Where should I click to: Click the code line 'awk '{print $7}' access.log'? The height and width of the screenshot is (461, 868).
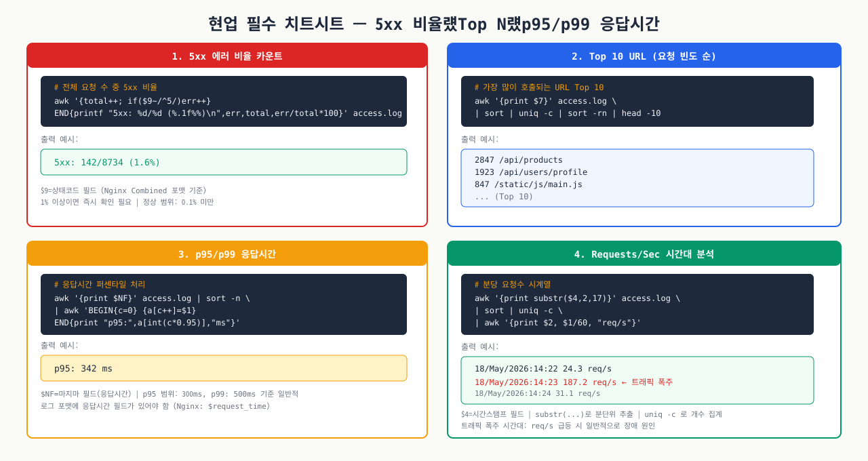pyautogui.click(x=546, y=100)
